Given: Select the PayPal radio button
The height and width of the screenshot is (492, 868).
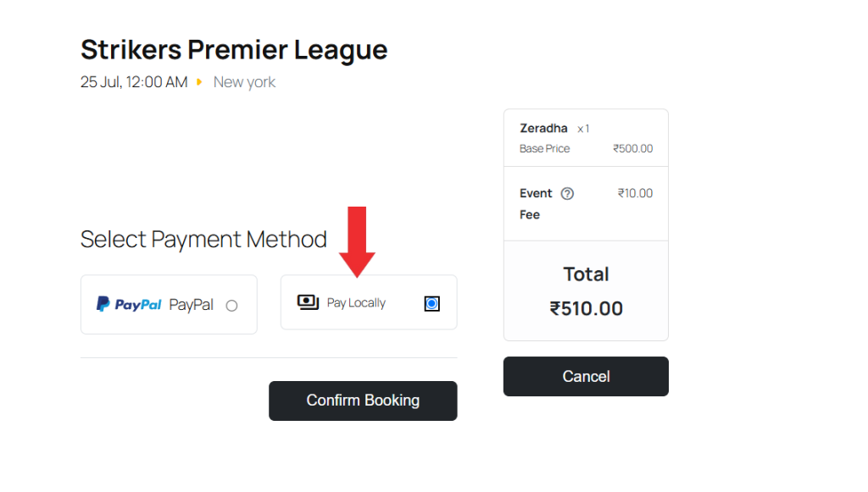Looking at the screenshot, I should (x=231, y=306).
